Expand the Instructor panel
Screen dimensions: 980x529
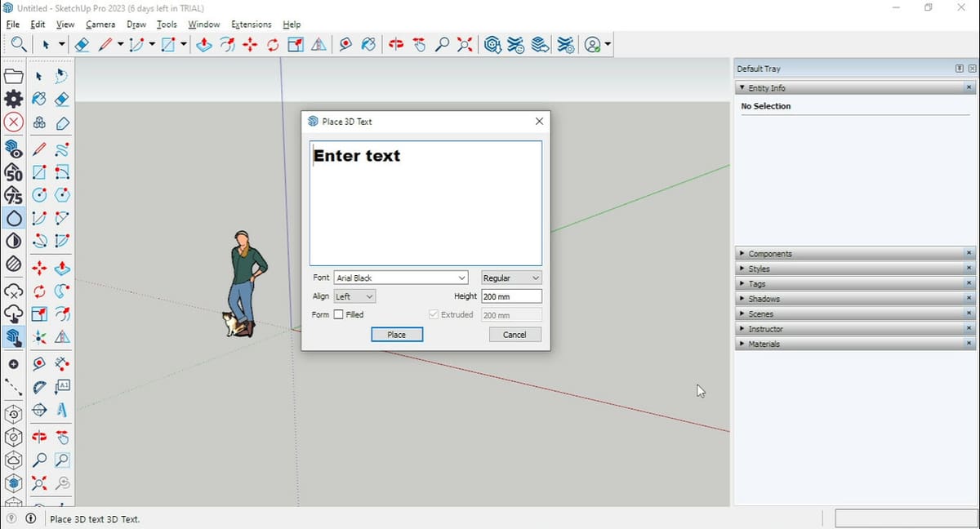742,329
